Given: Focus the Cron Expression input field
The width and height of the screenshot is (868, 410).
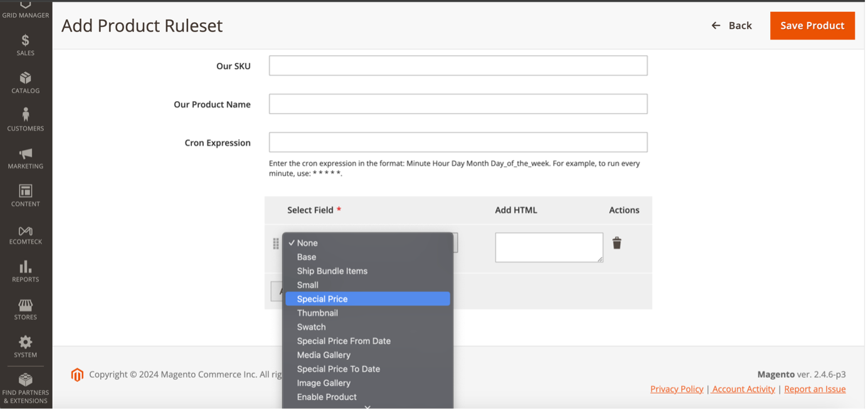Looking at the screenshot, I should (x=458, y=142).
